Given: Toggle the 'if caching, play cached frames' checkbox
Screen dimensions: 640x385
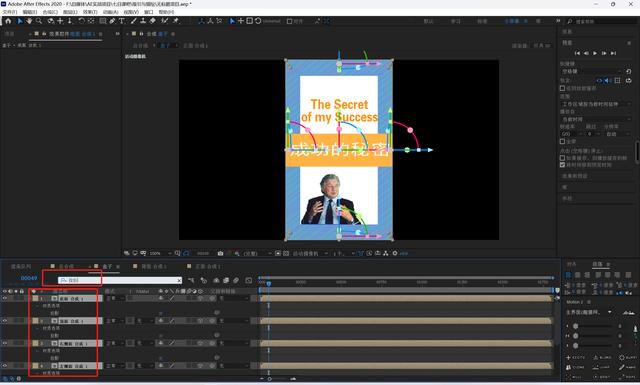Looking at the screenshot, I should (x=562, y=158).
